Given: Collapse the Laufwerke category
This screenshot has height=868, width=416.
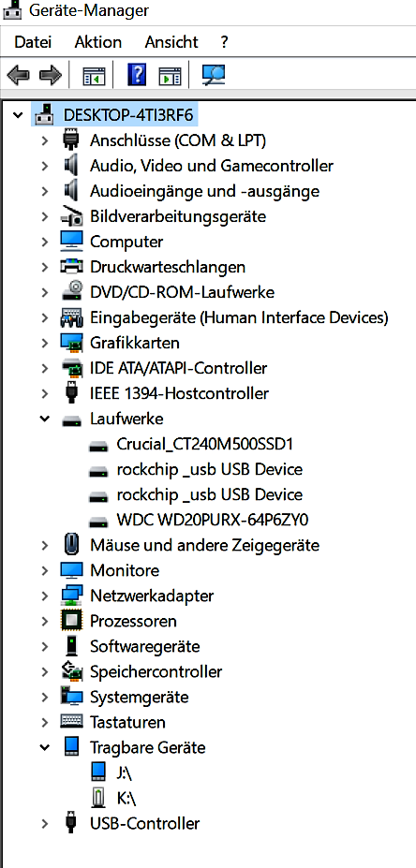Looking at the screenshot, I should pos(45,419).
